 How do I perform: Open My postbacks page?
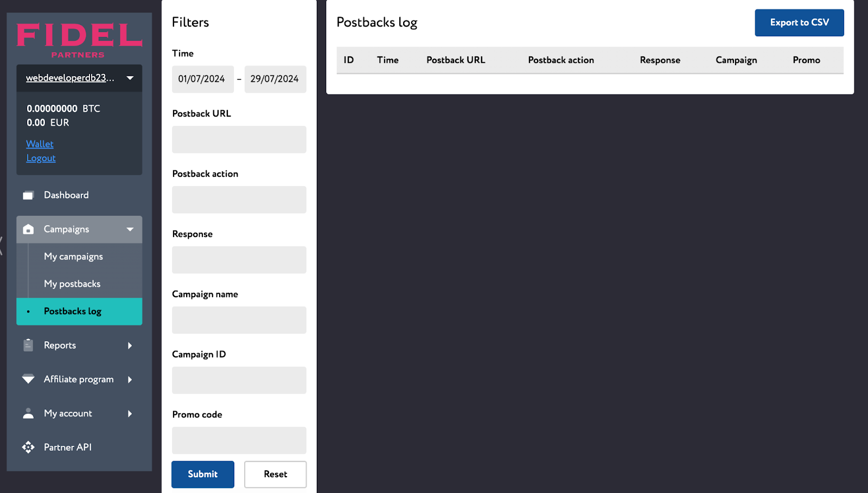pyautogui.click(x=79, y=284)
